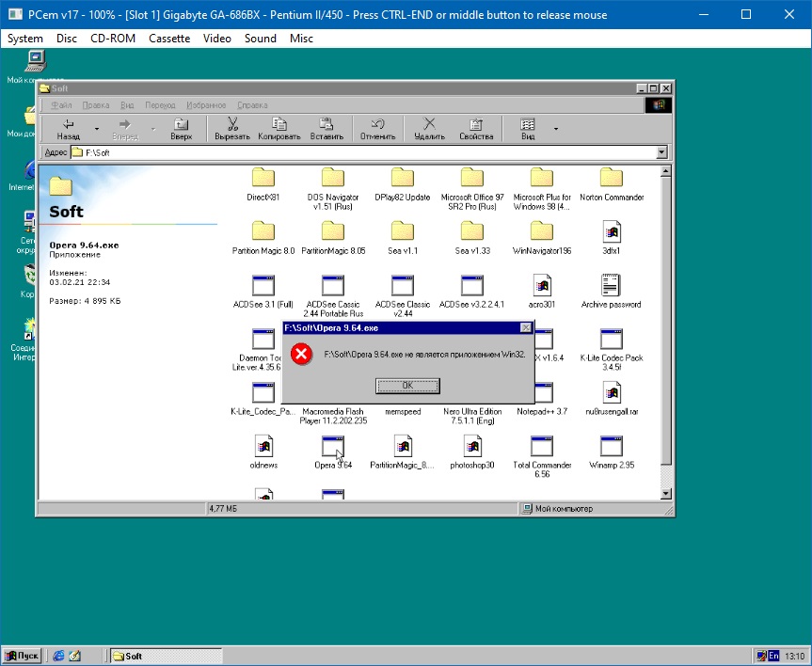Select the Norton Commander folder

612,179
